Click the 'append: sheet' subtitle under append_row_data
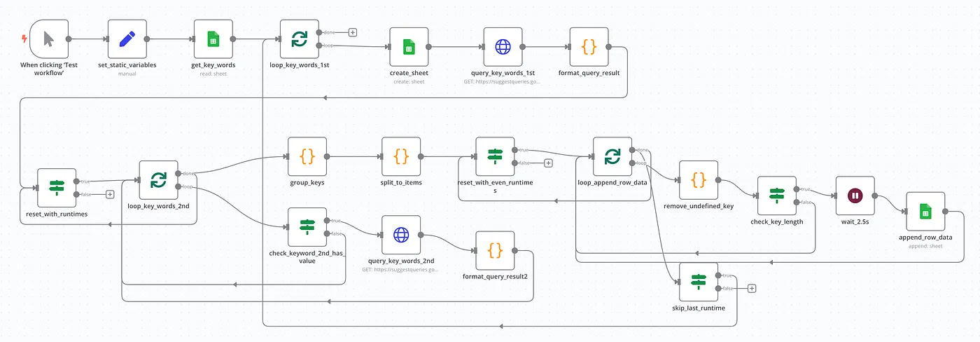 [x=925, y=246]
